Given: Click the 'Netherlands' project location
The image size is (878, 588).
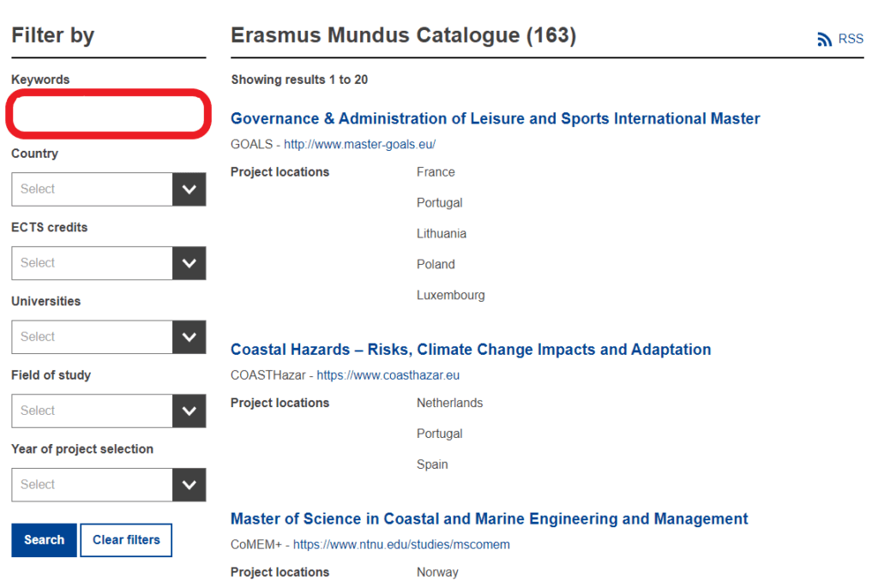Looking at the screenshot, I should click(449, 403).
